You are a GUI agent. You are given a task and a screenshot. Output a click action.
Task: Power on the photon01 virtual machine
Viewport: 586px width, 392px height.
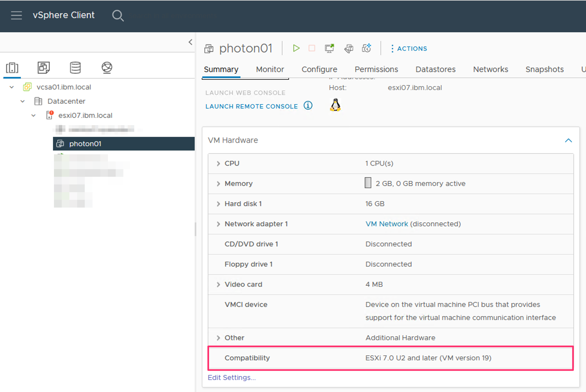296,48
